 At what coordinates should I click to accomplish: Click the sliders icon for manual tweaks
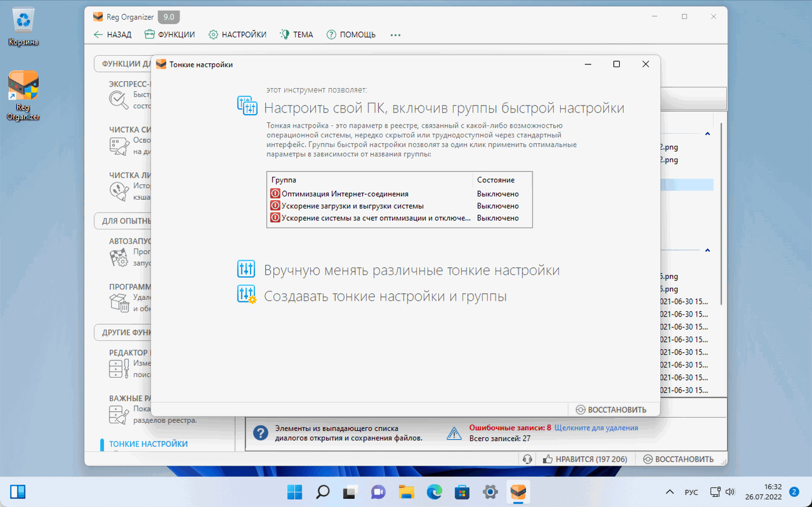pos(246,269)
